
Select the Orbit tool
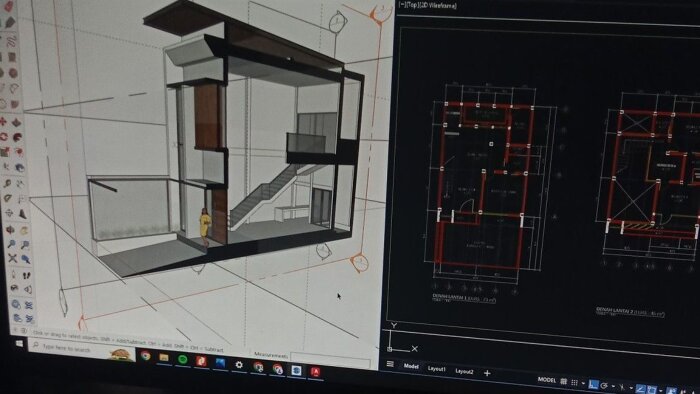[x=10, y=229]
